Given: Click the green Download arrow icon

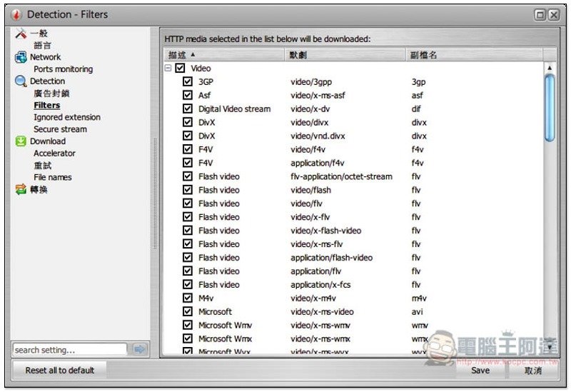Looking at the screenshot, I should click(x=21, y=141).
